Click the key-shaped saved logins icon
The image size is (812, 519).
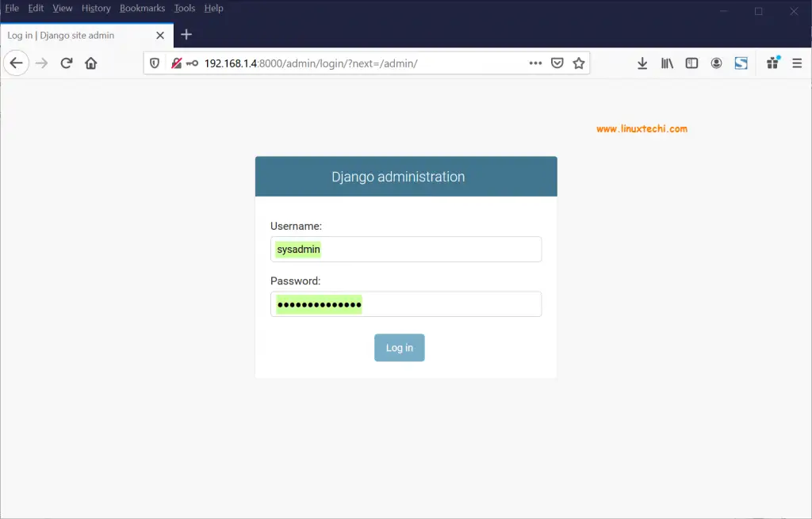click(x=190, y=63)
